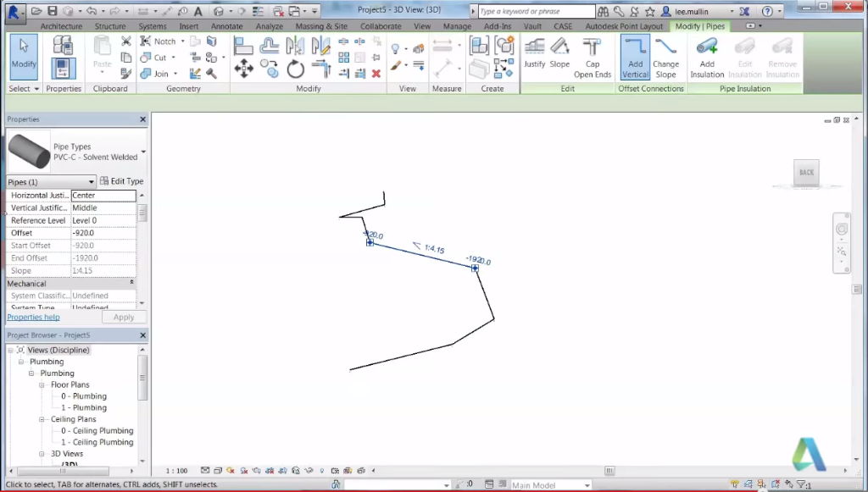
Task: Click the Horizontal Justification Center field
Action: coord(103,195)
